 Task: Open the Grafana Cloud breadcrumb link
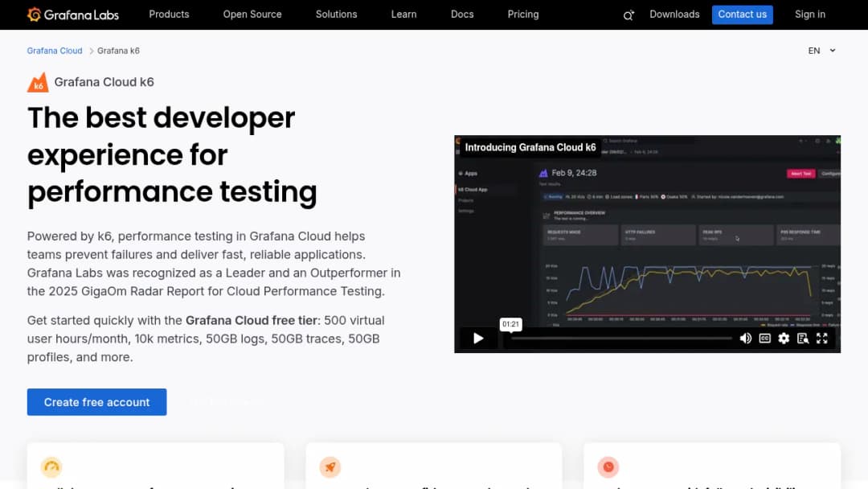[55, 51]
